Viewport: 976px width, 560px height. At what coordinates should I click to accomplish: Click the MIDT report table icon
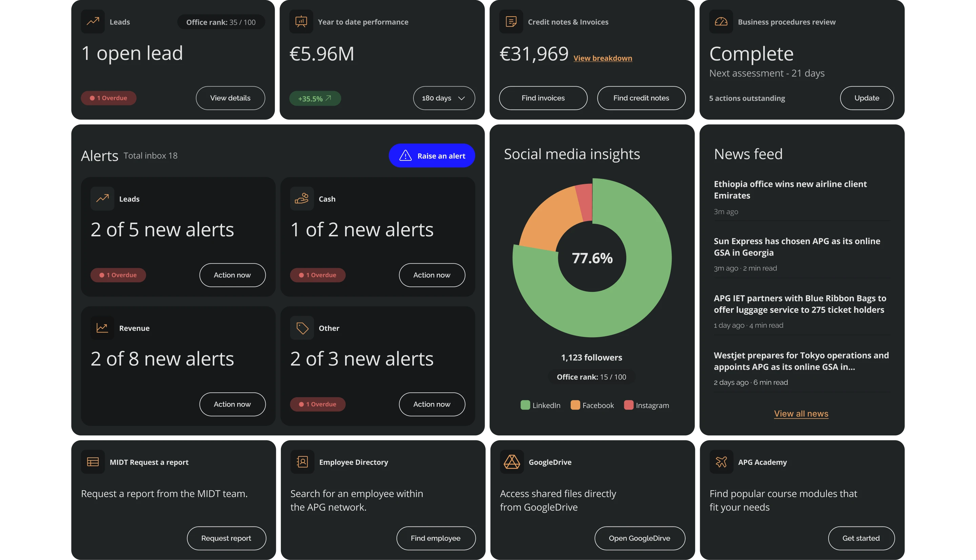(x=93, y=461)
